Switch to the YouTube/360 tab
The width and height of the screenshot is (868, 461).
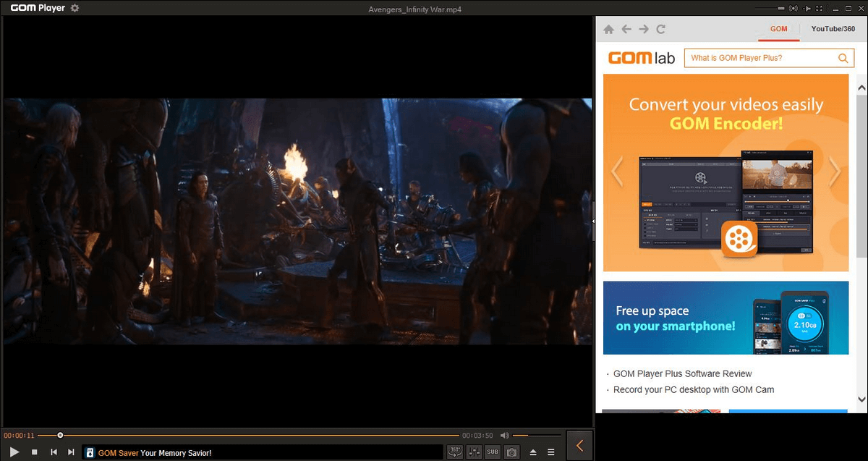click(x=832, y=29)
